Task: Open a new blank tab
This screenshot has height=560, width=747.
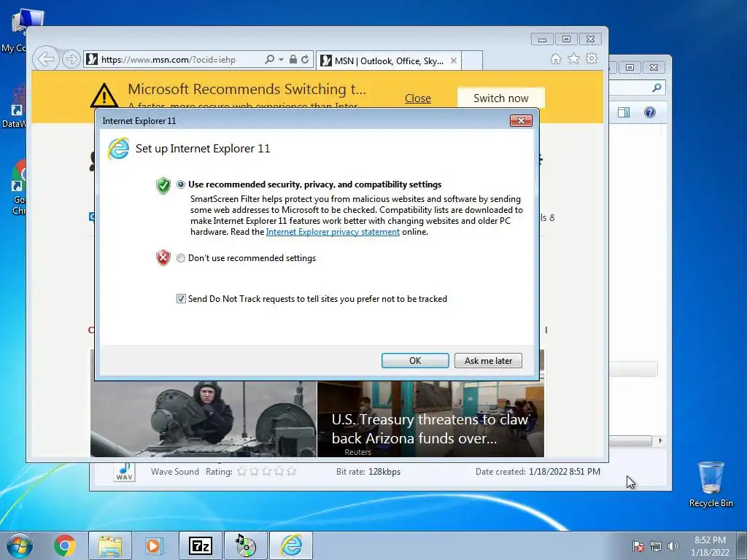Action: pyautogui.click(x=472, y=61)
